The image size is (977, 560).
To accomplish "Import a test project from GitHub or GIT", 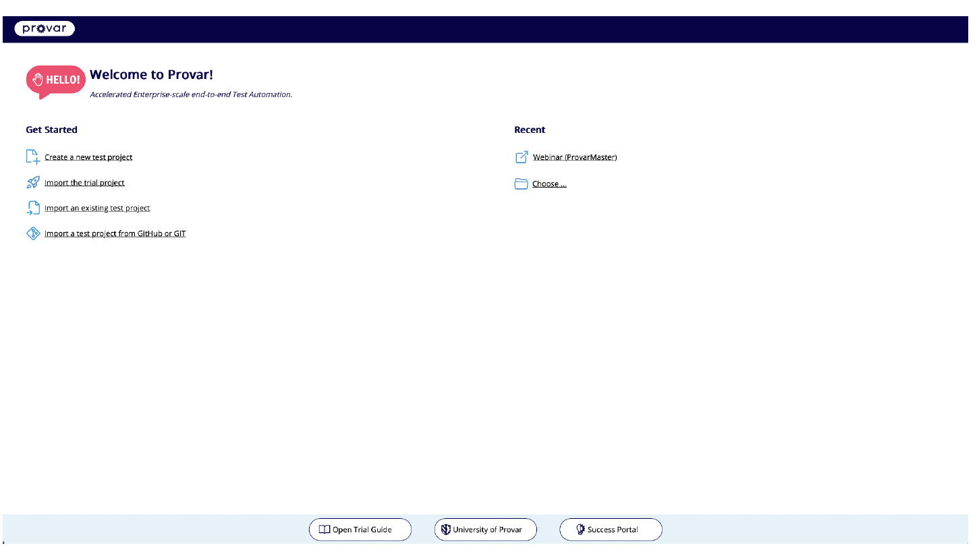I will pos(115,234).
